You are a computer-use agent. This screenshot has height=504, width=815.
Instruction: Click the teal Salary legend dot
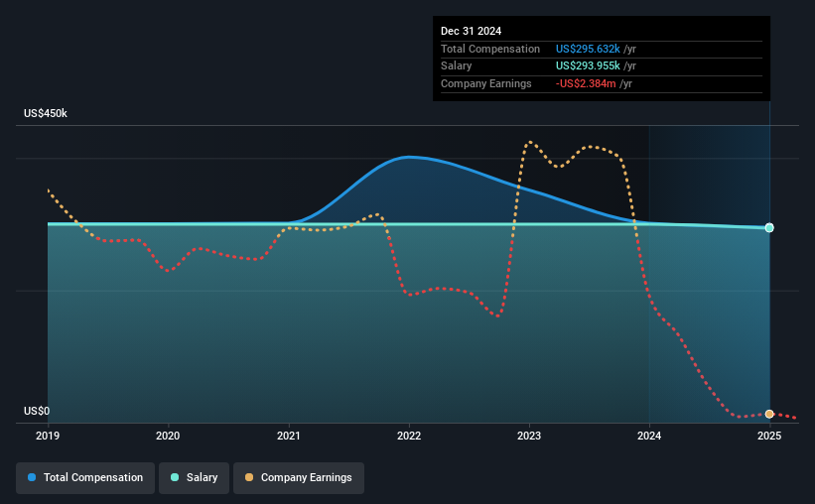click(x=175, y=477)
